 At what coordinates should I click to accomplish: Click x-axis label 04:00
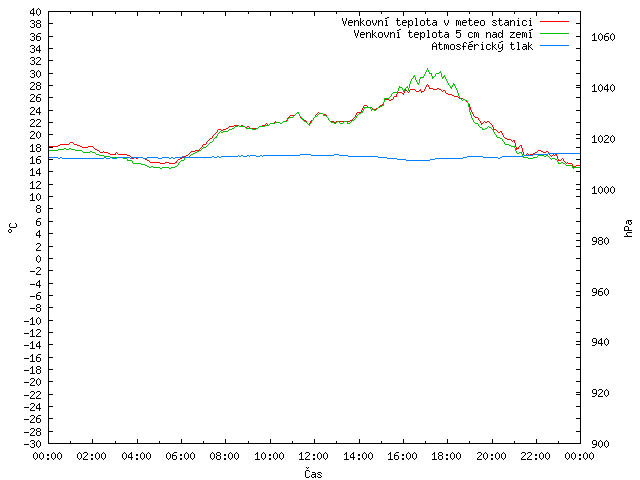click(136, 456)
